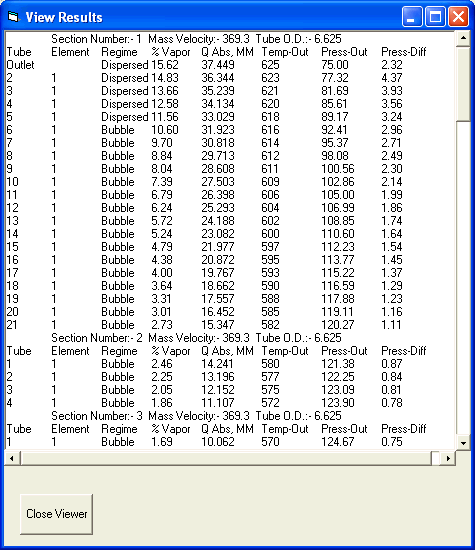Click the Section Number 3 header line
Screen dimensions: 475x550
(x=196, y=416)
